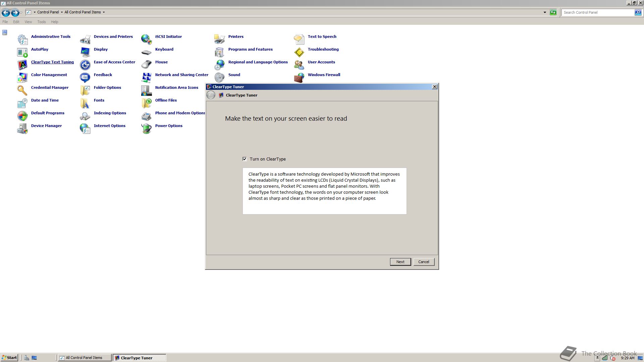
Task: Open the Notification Area Icons link
Action: pos(176,87)
